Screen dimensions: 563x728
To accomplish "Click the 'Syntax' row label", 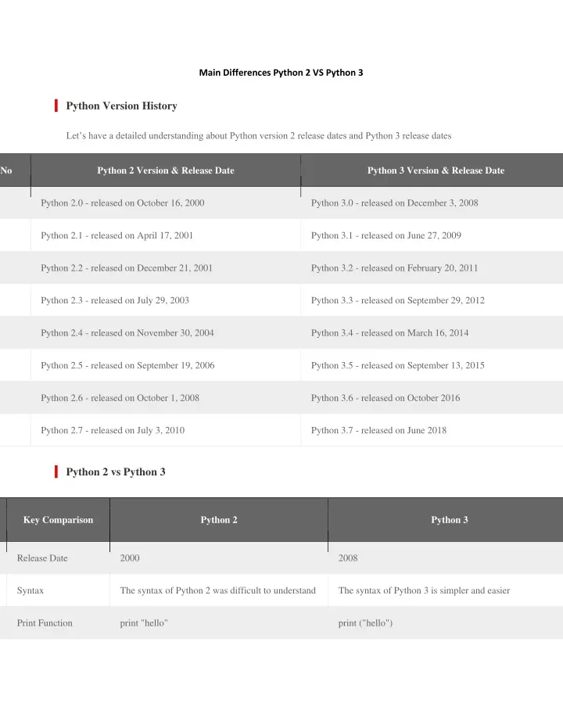I will tap(30, 590).
